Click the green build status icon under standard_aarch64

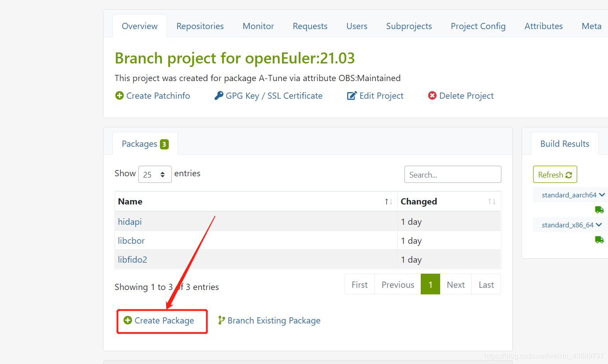[x=600, y=210]
